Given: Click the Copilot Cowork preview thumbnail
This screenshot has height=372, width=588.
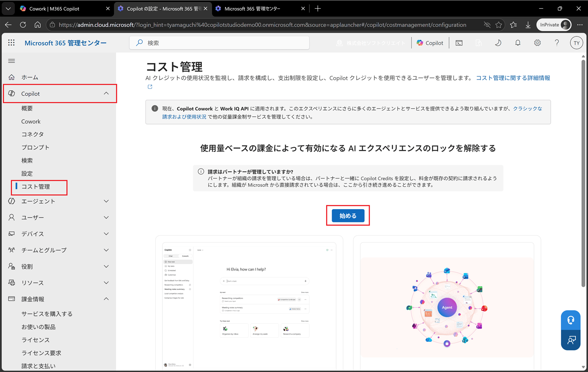Looking at the screenshot, I should click(249, 306).
